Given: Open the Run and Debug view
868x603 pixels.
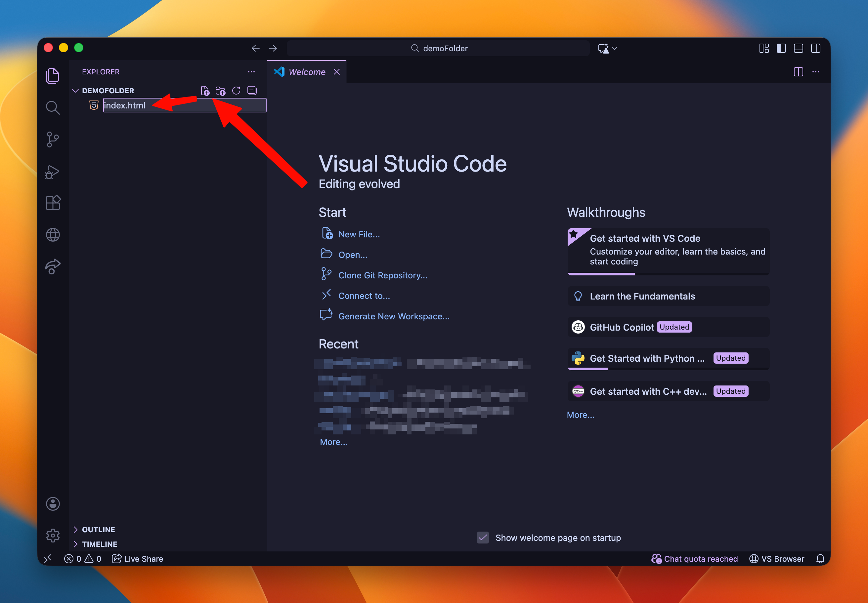Looking at the screenshot, I should click(x=53, y=172).
